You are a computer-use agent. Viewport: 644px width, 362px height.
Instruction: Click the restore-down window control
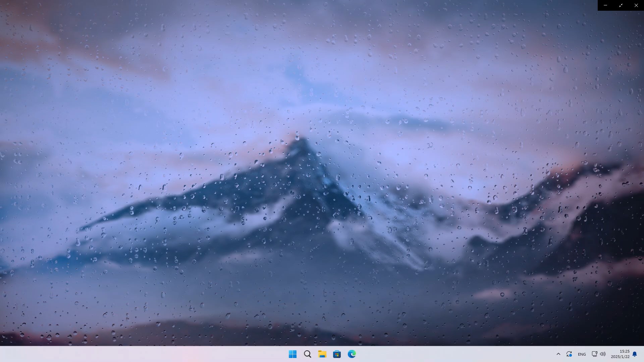pos(621,5)
